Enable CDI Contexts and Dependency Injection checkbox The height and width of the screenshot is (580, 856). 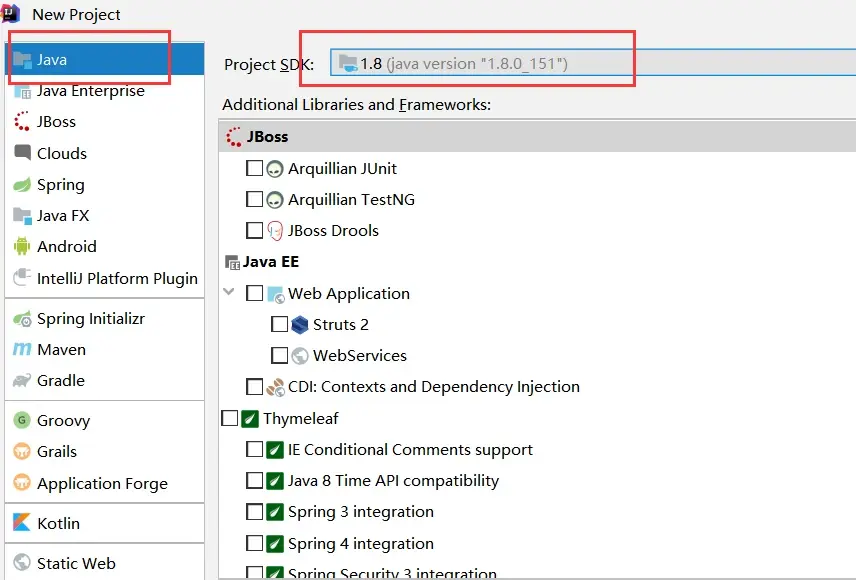click(254, 387)
